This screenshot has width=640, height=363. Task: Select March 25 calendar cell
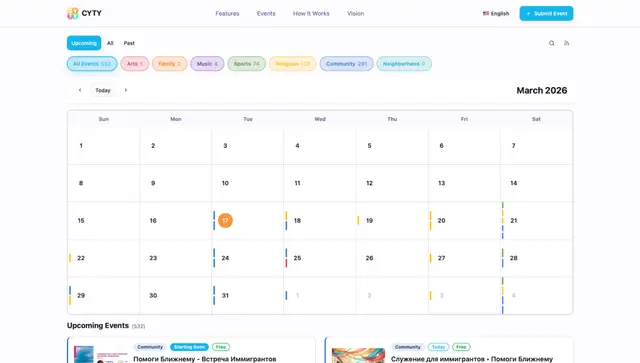point(320,258)
